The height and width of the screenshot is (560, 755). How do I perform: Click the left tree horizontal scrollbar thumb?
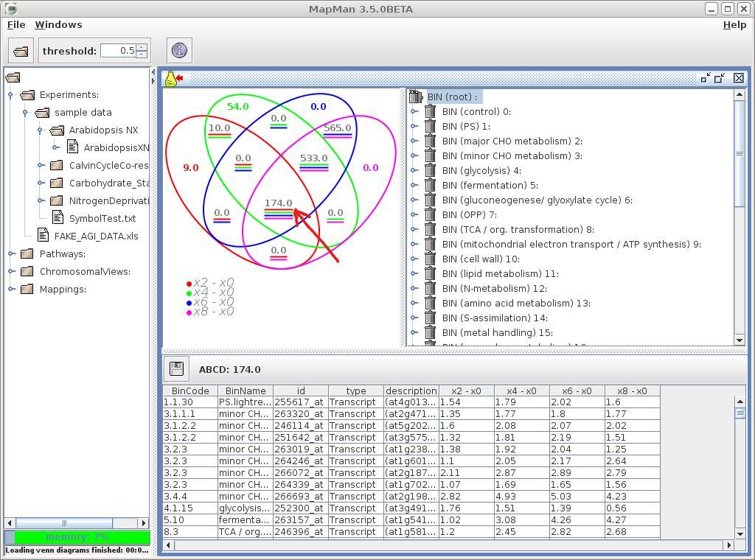coord(64,523)
